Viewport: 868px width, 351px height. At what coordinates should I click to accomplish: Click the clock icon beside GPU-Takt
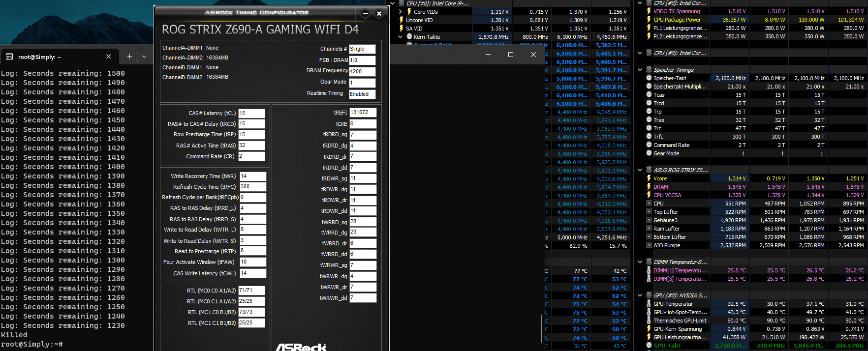(x=649, y=346)
